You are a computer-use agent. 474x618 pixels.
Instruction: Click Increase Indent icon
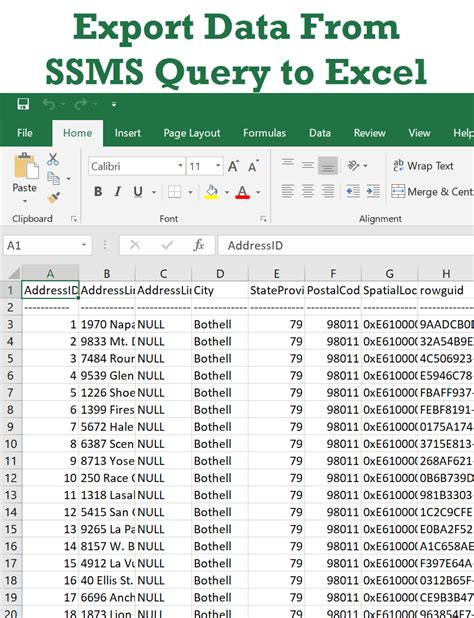click(x=373, y=191)
